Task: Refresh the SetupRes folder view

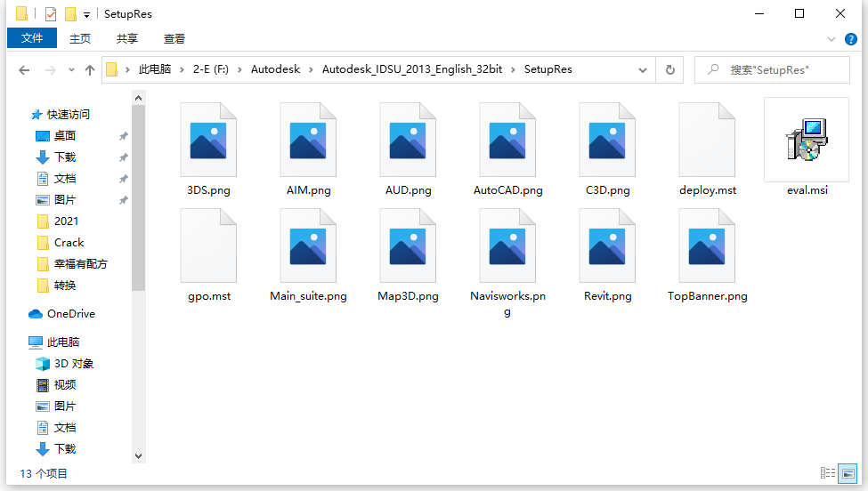Action: tap(669, 69)
